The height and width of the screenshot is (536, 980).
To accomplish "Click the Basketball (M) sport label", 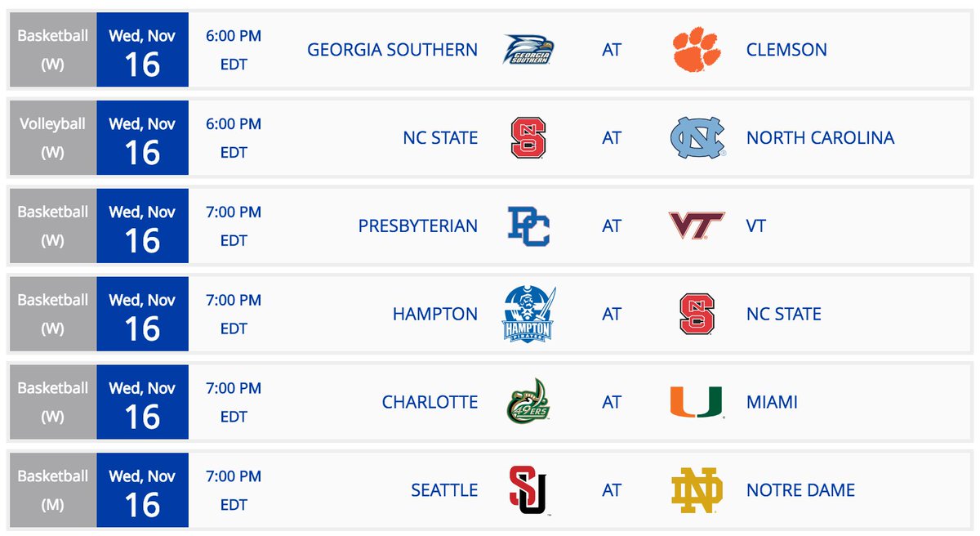I will coord(53,490).
